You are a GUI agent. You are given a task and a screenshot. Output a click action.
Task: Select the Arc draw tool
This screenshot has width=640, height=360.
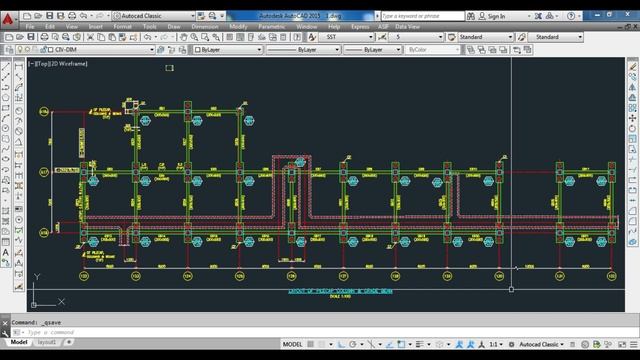pyautogui.click(x=6, y=118)
